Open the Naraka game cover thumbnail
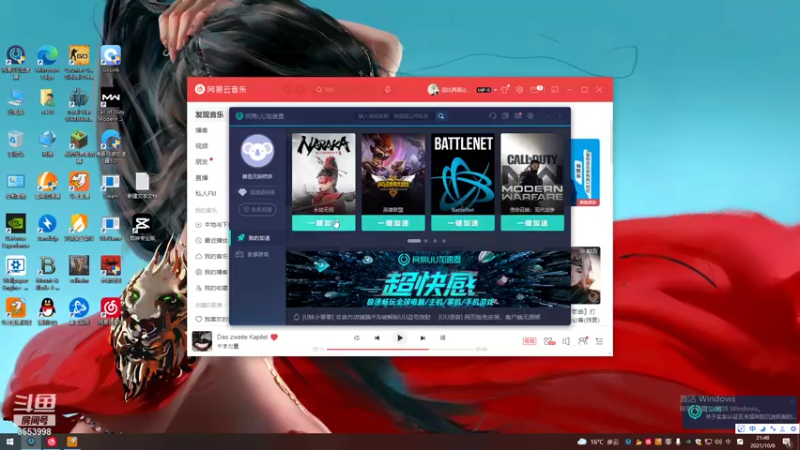The height and width of the screenshot is (450, 800). pos(323,173)
